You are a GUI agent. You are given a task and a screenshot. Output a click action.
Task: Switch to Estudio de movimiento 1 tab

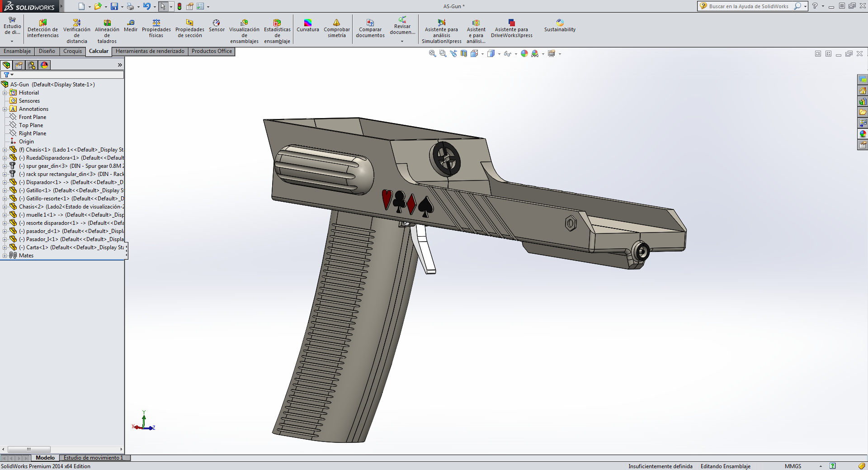tap(93, 458)
